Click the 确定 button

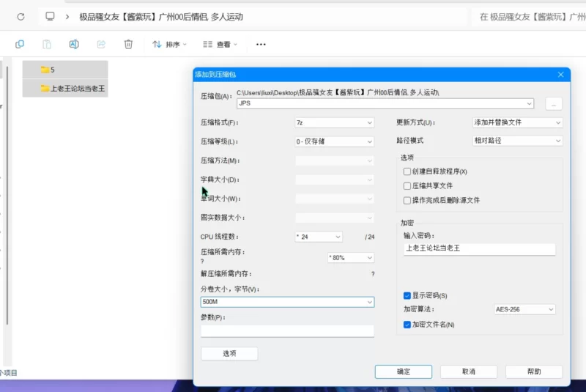point(404,371)
